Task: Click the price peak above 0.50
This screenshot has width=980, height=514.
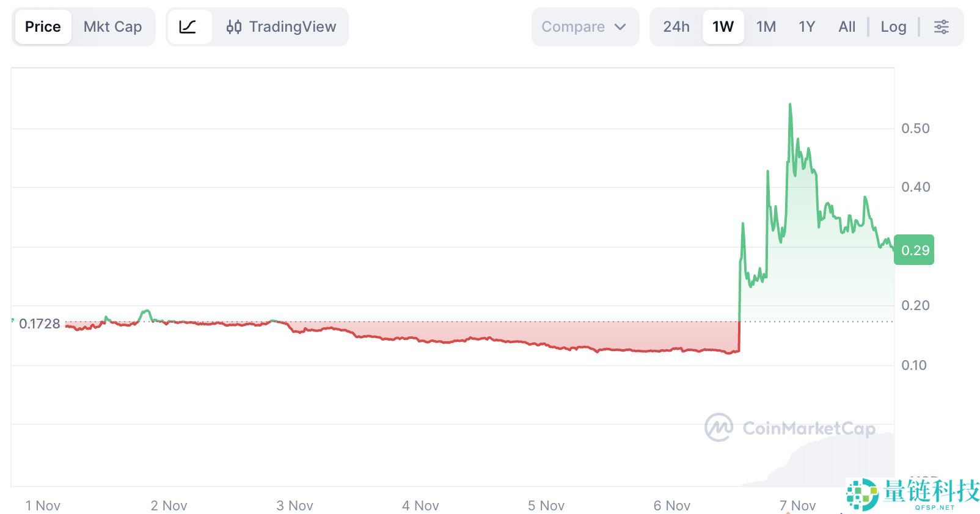Action: pos(790,106)
